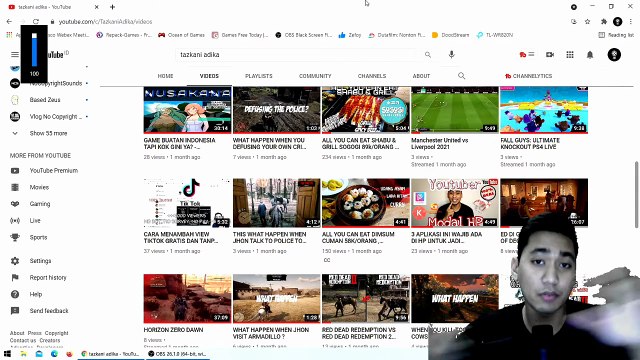Click the page vertical scrollbar

pyautogui.click(x=636, y=194)
